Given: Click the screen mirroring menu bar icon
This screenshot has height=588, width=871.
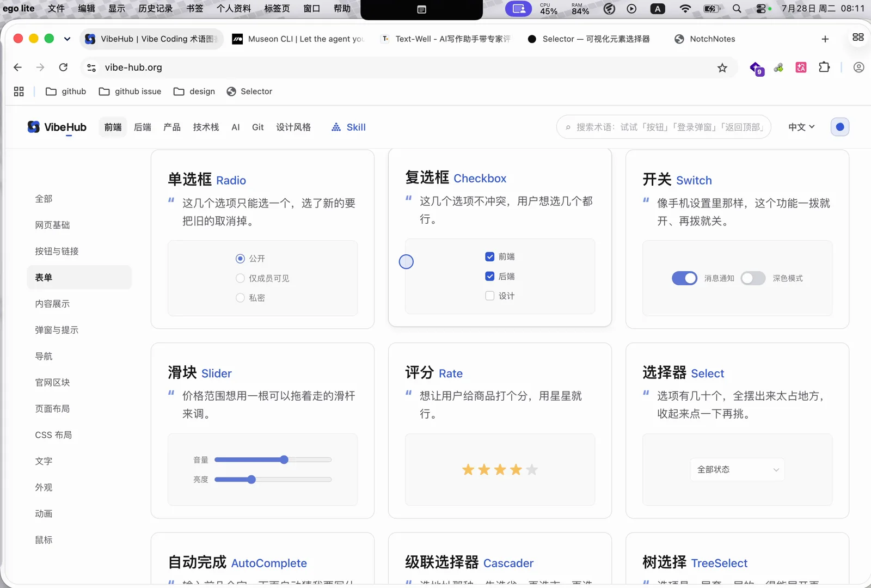Looking at the screenshot, I should point(519,9).
